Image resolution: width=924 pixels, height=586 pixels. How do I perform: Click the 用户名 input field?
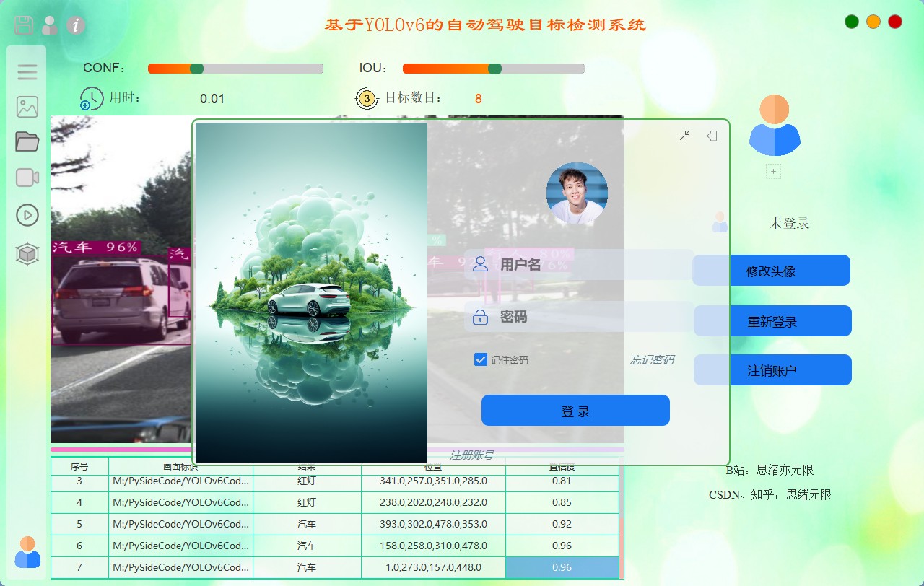click(x=579, y=264)
